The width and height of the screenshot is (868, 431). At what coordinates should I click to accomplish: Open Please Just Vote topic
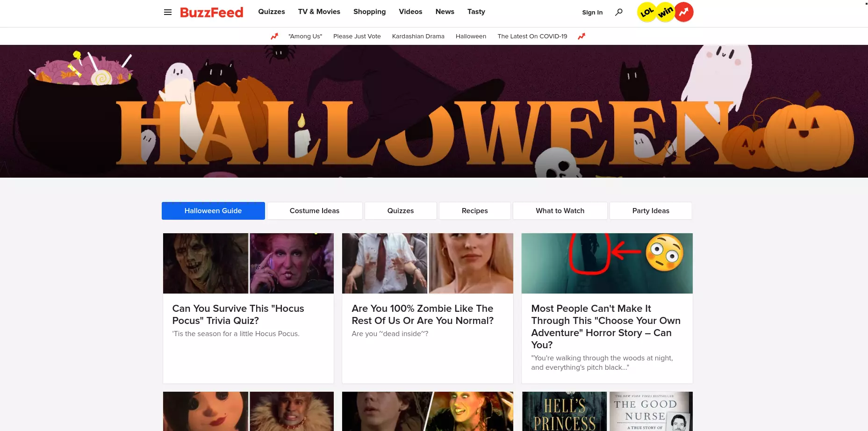coord(357,36)
